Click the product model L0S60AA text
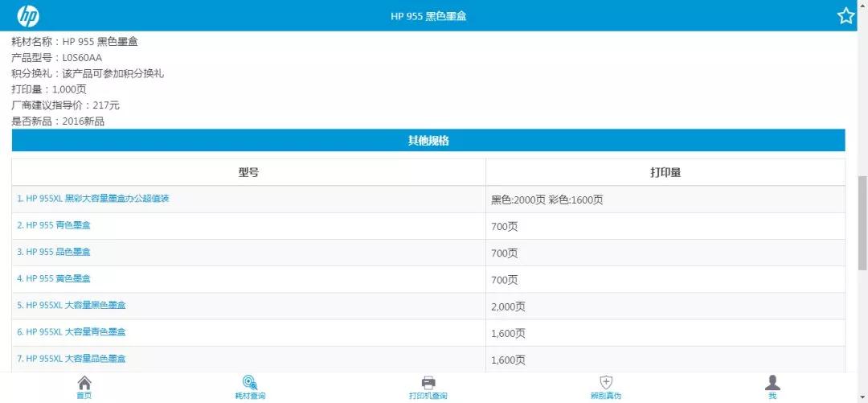Viewport: 868px width, 403px height. pos(82,57)
